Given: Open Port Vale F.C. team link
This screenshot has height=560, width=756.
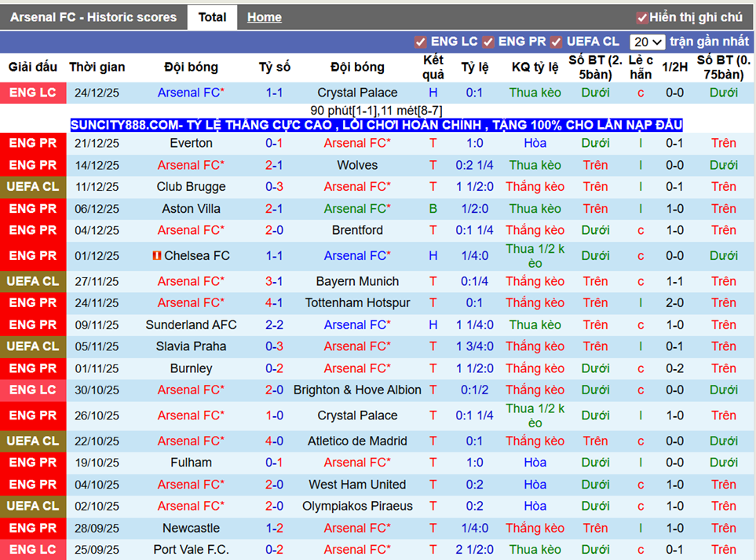Looking at the screenshot, I should pos(191,549).
